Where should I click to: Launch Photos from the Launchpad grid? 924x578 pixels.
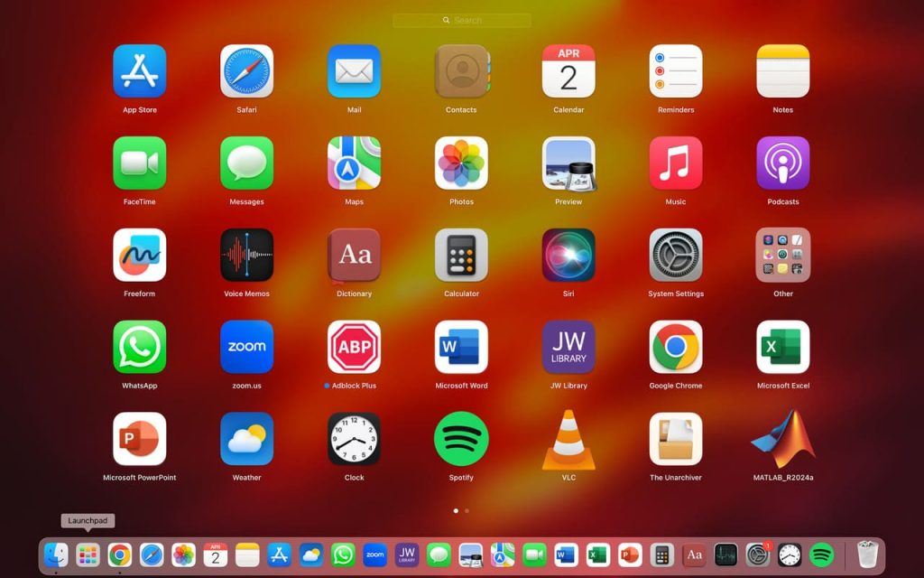coord(461,163)
